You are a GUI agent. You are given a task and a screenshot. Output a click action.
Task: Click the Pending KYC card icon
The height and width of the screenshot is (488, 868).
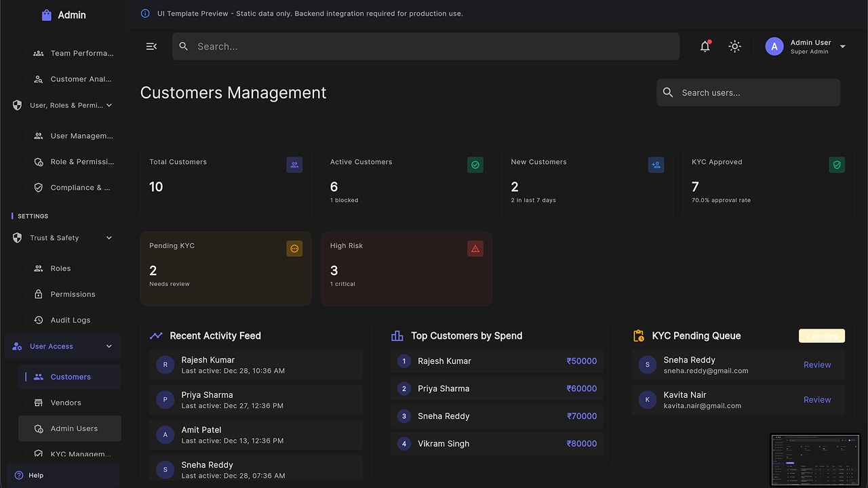click(294, 249)
